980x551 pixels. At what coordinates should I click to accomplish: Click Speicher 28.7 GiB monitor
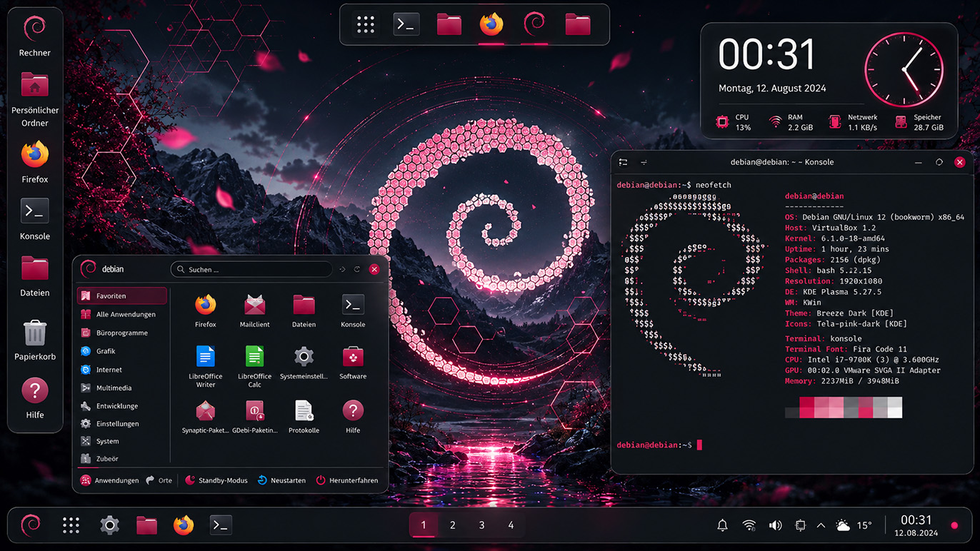(920, 122)
